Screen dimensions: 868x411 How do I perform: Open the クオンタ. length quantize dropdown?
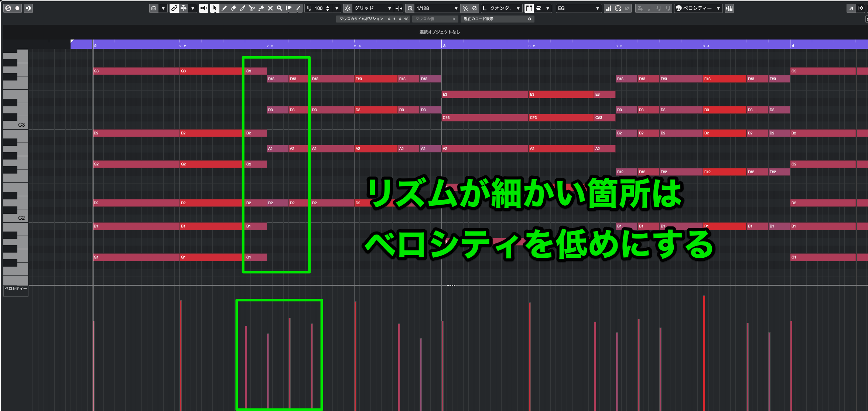coord(502,8)
